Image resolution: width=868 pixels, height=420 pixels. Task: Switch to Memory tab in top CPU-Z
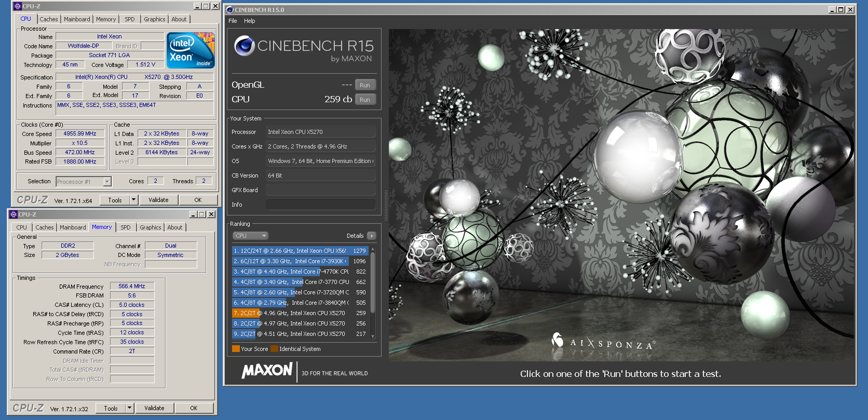(106, 19)
